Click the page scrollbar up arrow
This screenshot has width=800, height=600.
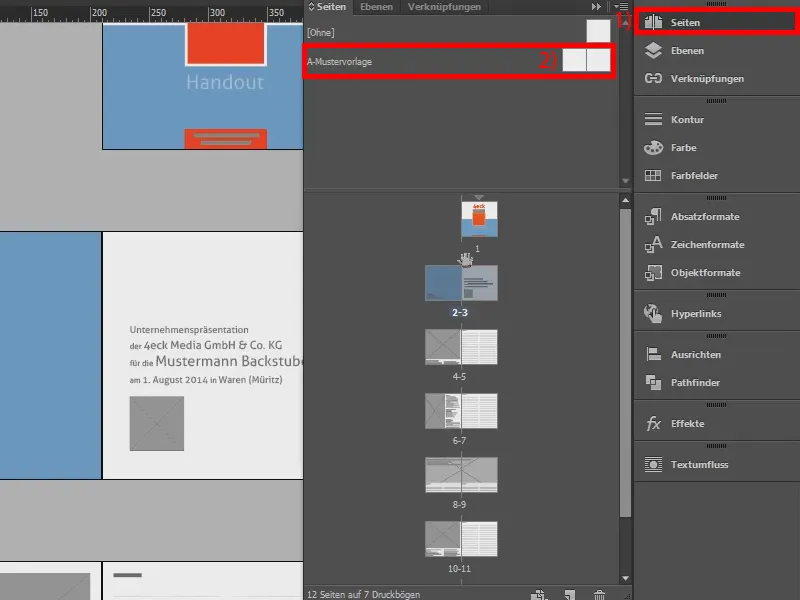pos(626,201)
